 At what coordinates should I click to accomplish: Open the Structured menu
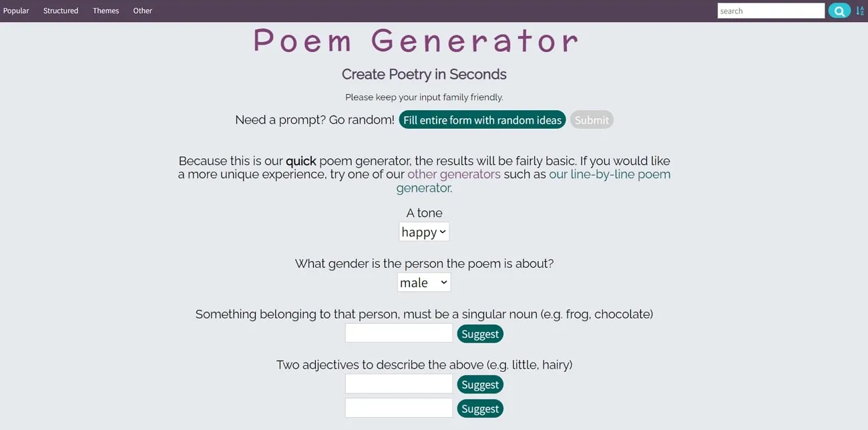(60, 11)
